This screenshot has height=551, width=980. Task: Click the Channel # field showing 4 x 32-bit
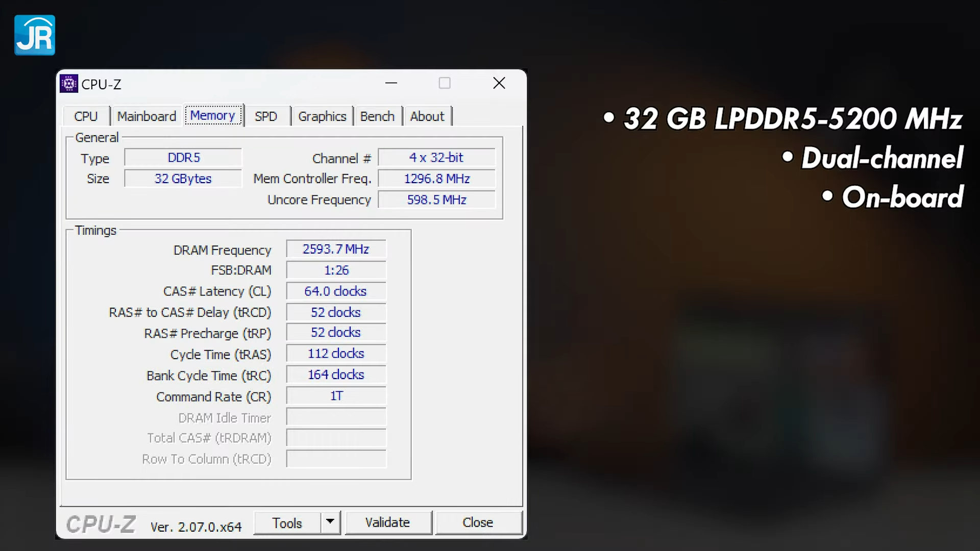click(436, 157)
